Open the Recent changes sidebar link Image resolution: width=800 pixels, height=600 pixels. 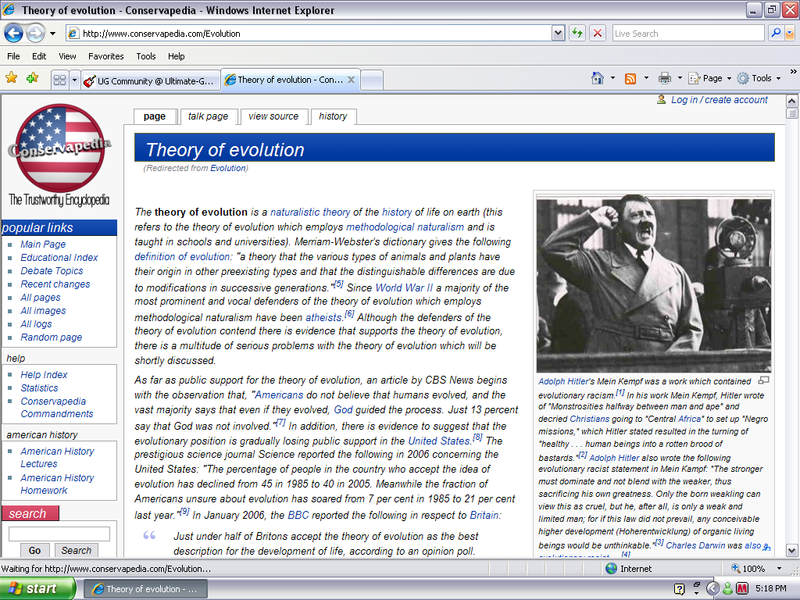[x=55, y=284]
